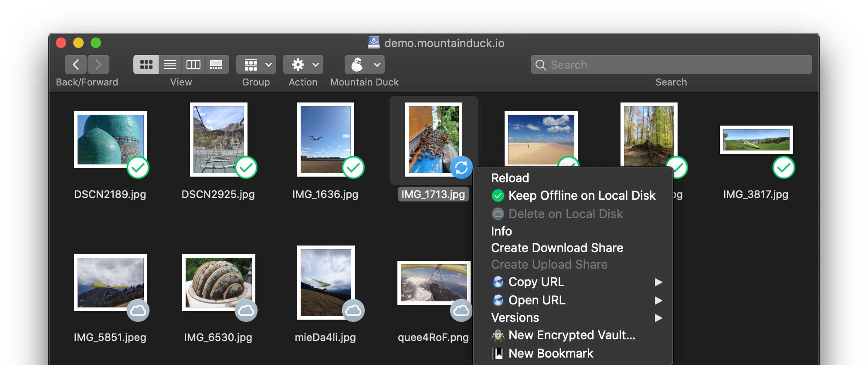
Task: Toggle Keep Offline on Local Disk
Action: pos(581,196)
